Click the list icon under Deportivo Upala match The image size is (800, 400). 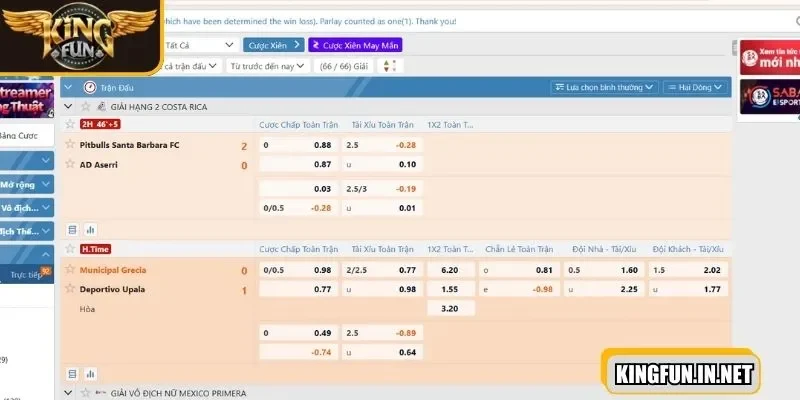[72, 373]
